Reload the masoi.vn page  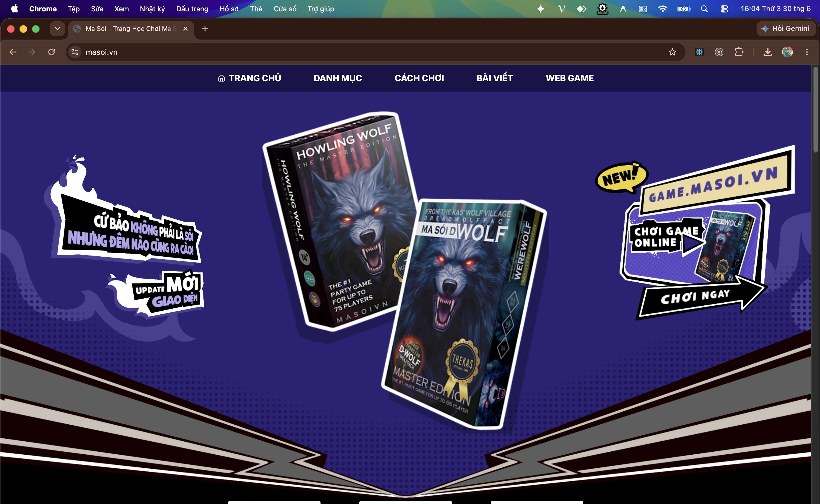click(x=51, y=52)
